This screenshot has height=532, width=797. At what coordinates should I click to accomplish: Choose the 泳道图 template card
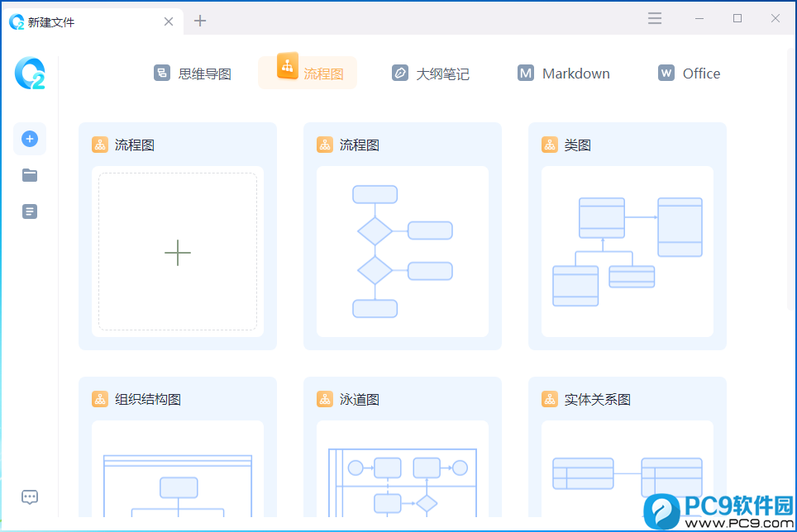(403, 447)
